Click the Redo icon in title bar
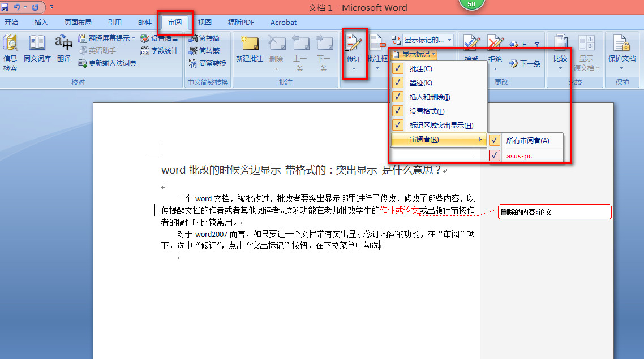The width and height of the screenshot is (644, 359). pyautogui.click(x=35, y=7)
